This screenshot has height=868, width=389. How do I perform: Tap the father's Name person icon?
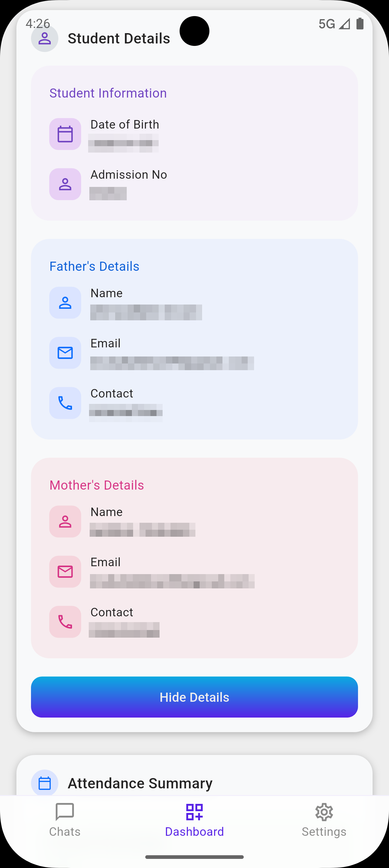tap(65, 303)
